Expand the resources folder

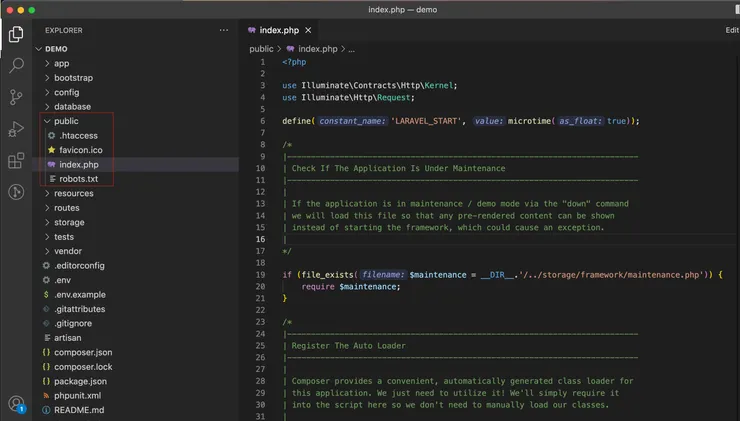(73, 193)
